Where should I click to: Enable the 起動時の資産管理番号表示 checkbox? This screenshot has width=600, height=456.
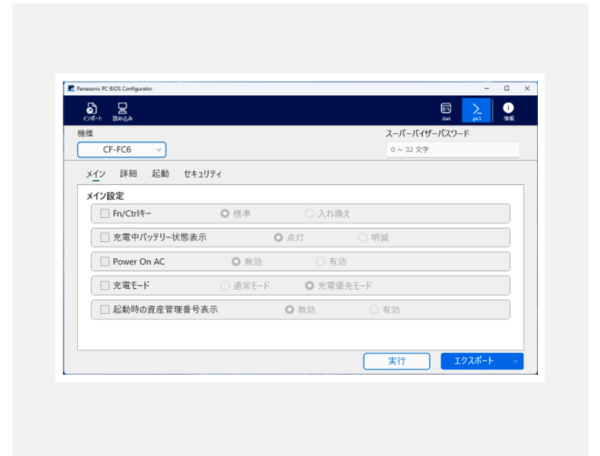coord(104,309)
